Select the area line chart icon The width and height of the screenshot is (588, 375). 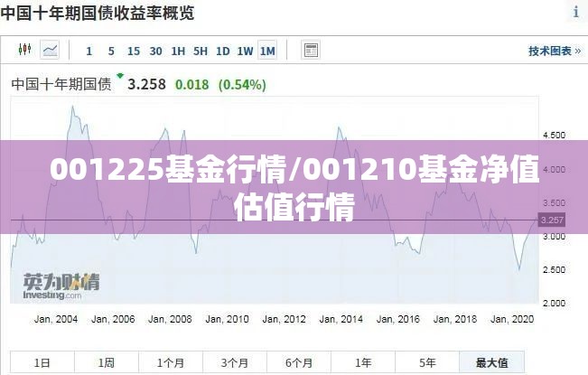[x=50, y=50]
